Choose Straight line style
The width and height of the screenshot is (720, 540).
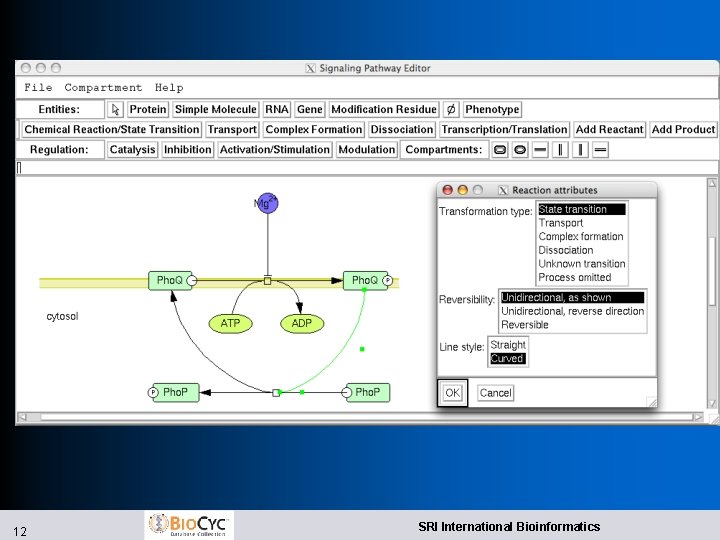point(508,345)
